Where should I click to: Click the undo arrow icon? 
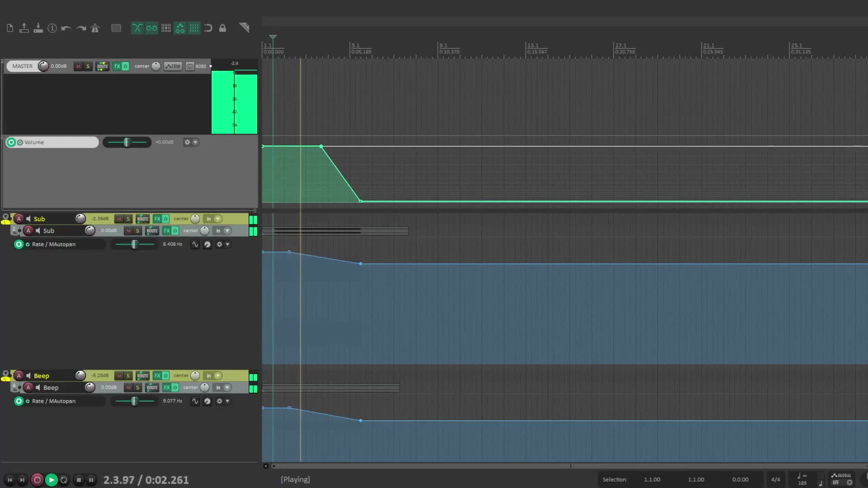pos(66,28)
